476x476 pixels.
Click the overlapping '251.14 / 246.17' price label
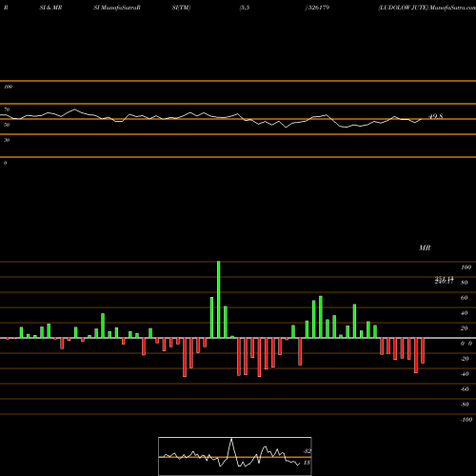444,280
